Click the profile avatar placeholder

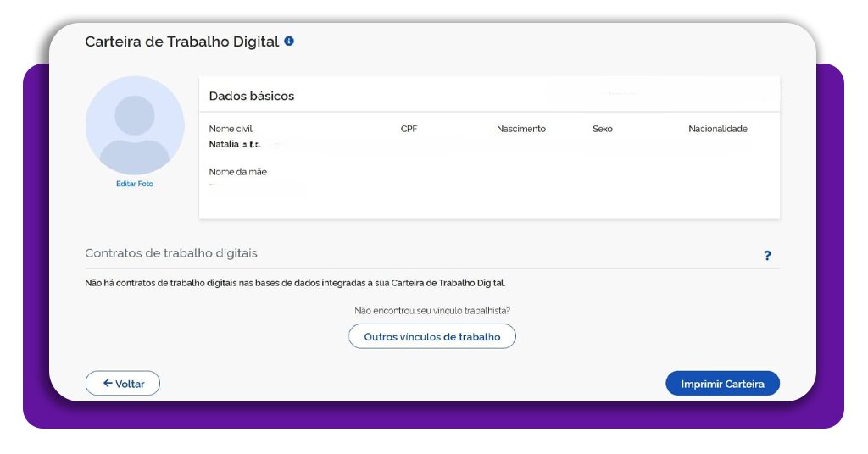pos(135,125)
